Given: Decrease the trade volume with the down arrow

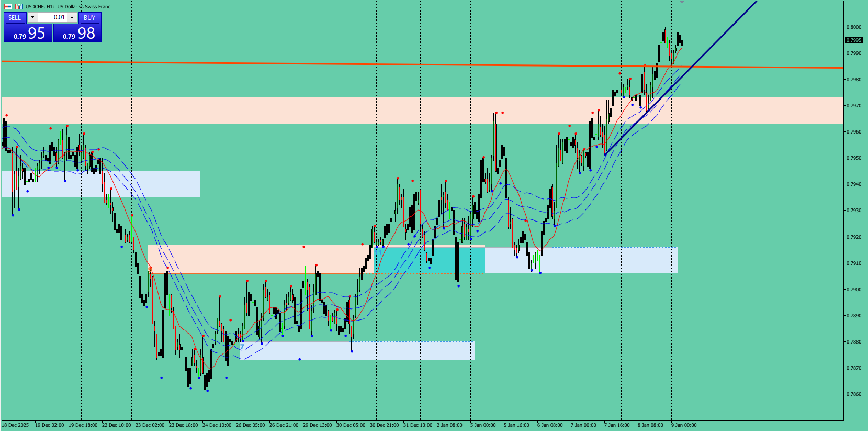Looking at the screenshot, I should click(32, 17).
